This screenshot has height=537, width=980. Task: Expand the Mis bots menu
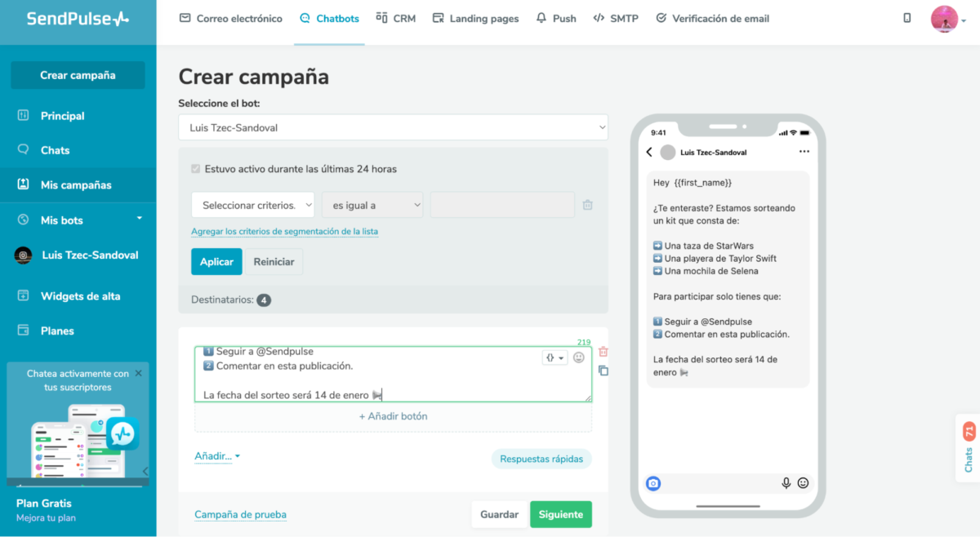click(78, 220)
